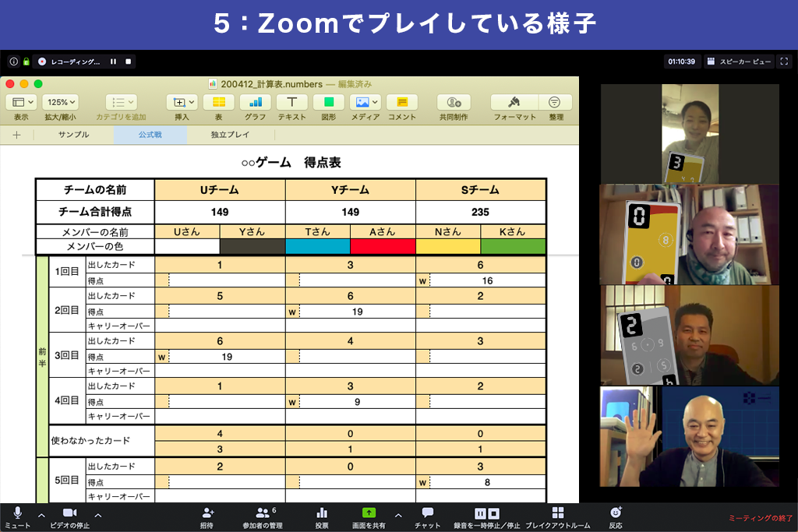Image resolution: width=798 pixels, height=532 pixels.
Task: Select the Uチーム header cell
Action: pyautogui.click(x=220, y=190)
